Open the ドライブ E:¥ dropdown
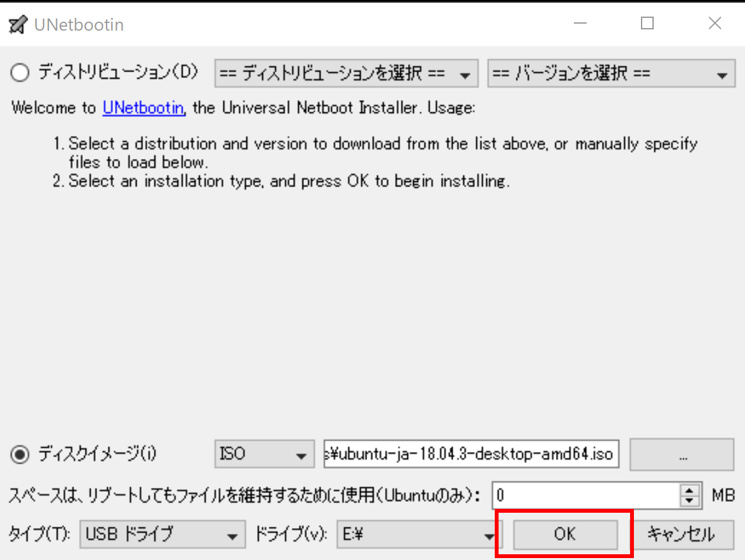745x560 pixels. (419, 534)
